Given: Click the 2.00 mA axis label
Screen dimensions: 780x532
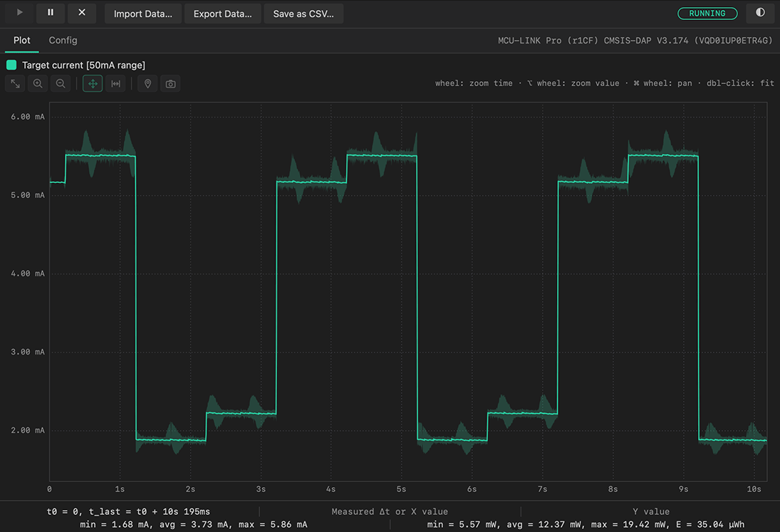Looking at the screenshot, I should click(x=28, y=431).
